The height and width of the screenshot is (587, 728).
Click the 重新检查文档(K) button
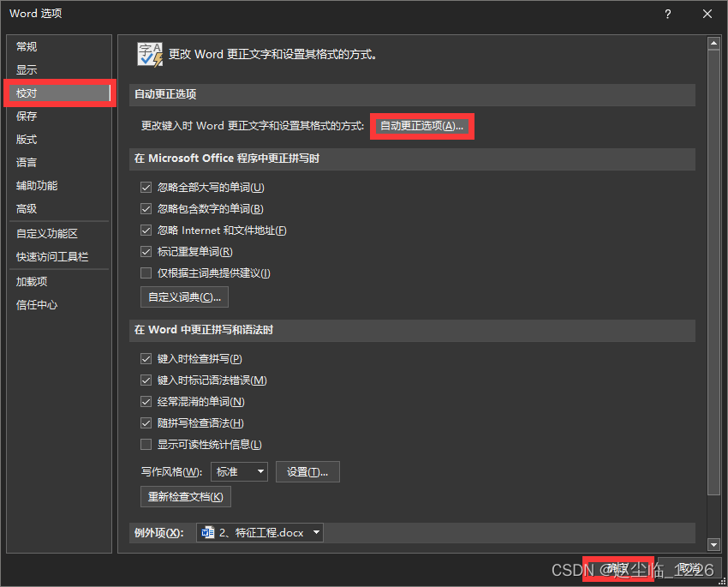185,497
